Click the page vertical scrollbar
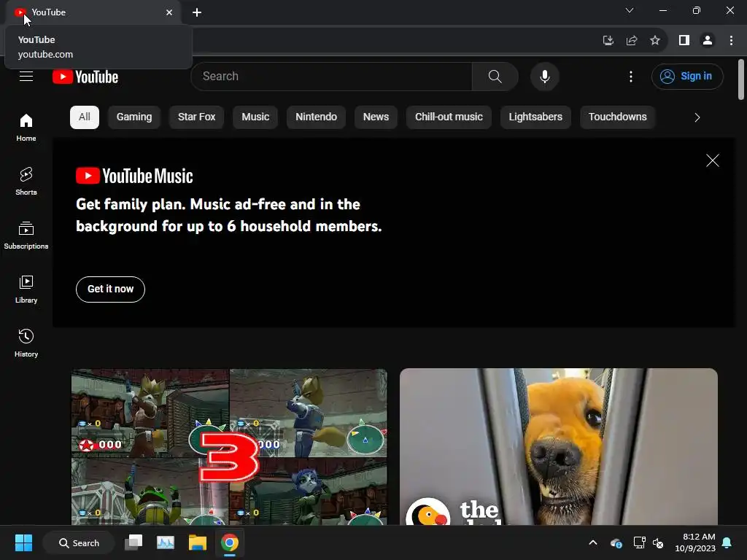This screenshot has width=747, height=560. [741, 79]
